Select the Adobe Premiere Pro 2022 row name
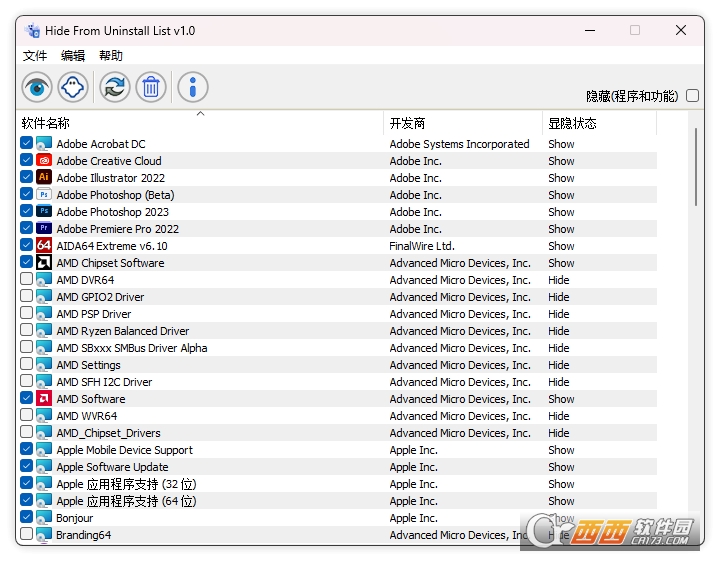The height and width of the screenshot is (561, 720). pos(118,229)
